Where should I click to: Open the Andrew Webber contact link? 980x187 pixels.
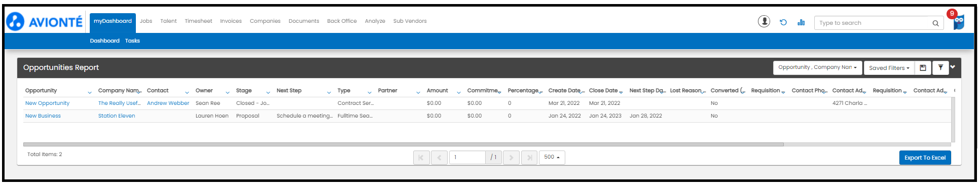pos(168,103)
